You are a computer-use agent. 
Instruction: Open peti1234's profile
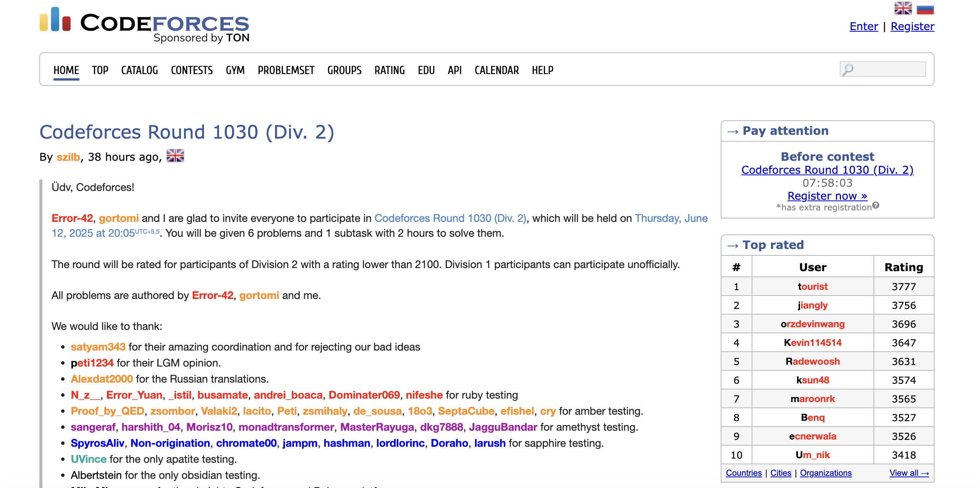tap(92, 363)
